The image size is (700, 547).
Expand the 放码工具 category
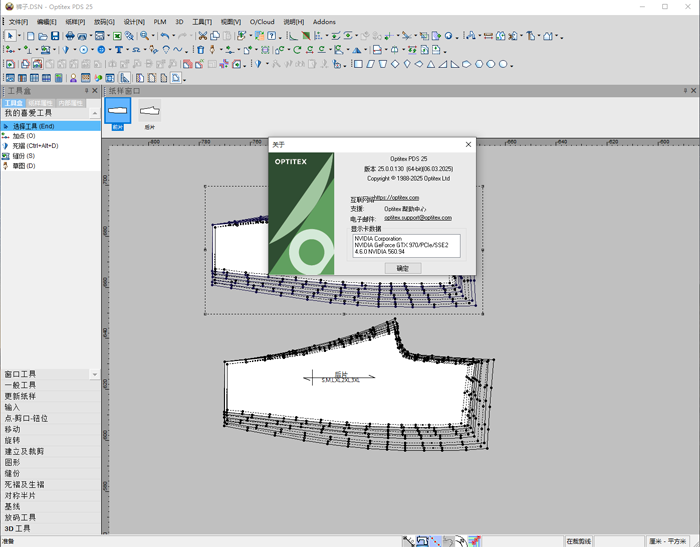pos(50,518)
